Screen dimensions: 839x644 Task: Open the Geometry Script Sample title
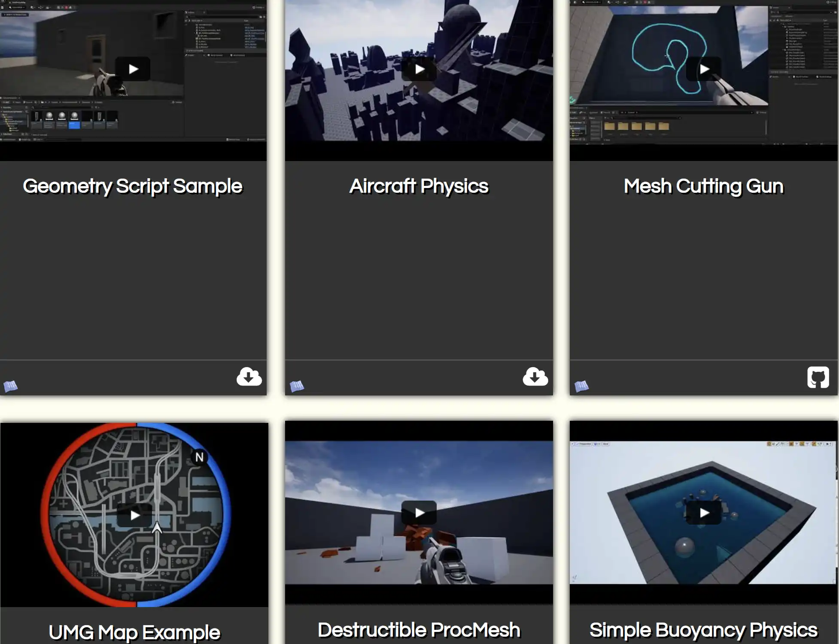click(x=133, y=186)
